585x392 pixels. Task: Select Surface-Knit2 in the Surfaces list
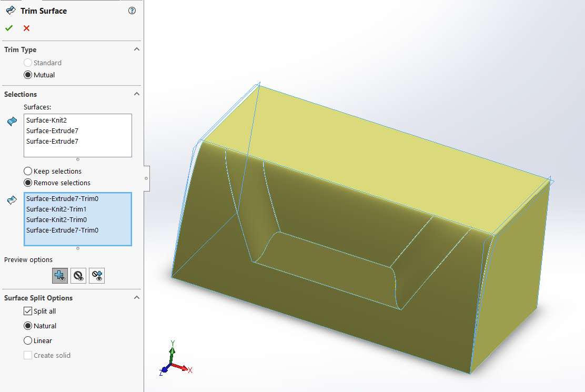(78, 120)
